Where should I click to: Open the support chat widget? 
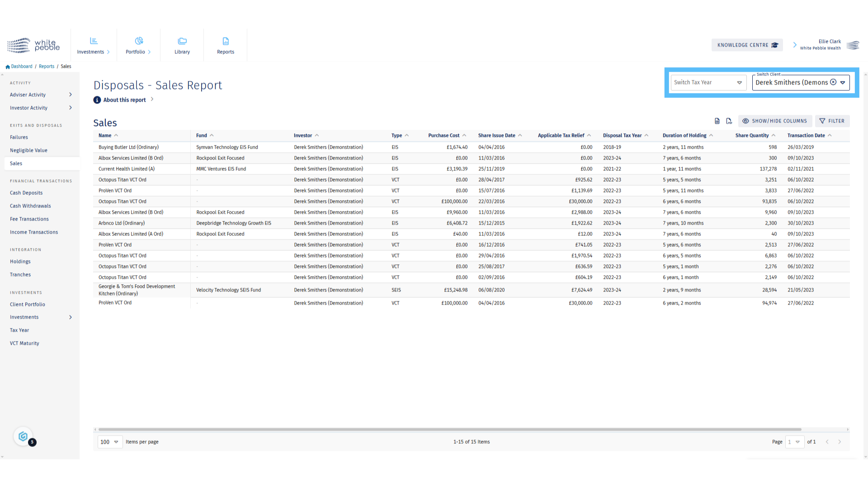pyautogui.click(x=23, y=436)
